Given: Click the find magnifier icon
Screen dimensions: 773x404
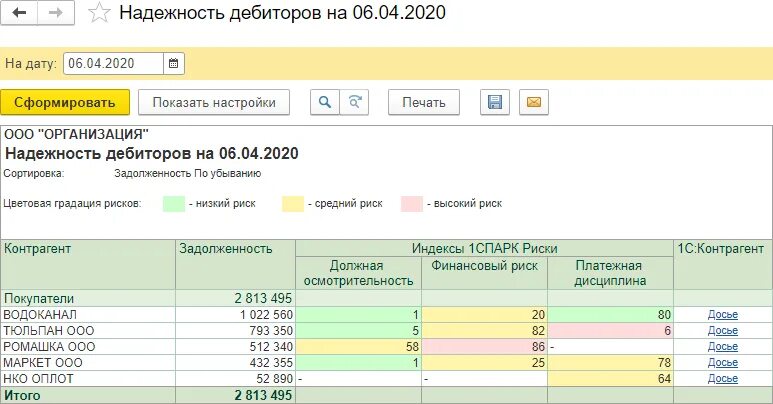Looking at the screenshot, I should tap(324, 102).
